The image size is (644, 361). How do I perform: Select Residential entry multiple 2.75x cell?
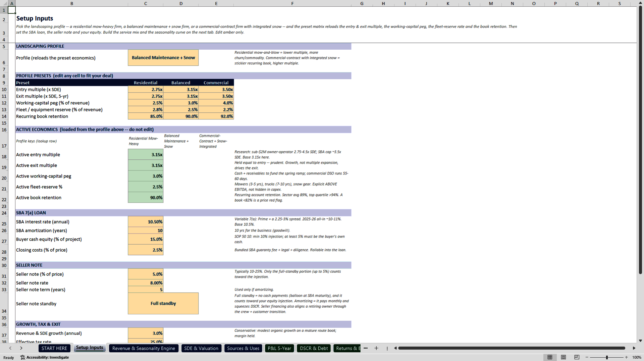(x=146, y=90)
